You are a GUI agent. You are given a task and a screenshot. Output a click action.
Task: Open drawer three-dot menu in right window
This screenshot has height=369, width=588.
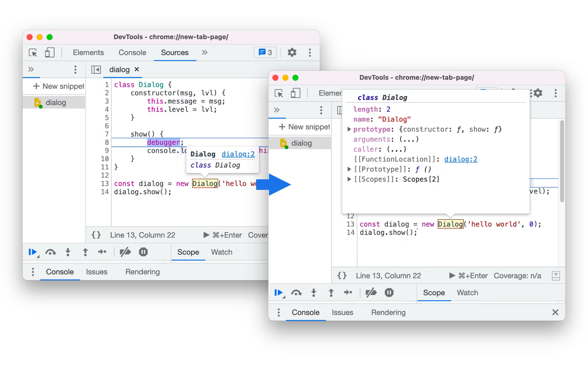279,312
